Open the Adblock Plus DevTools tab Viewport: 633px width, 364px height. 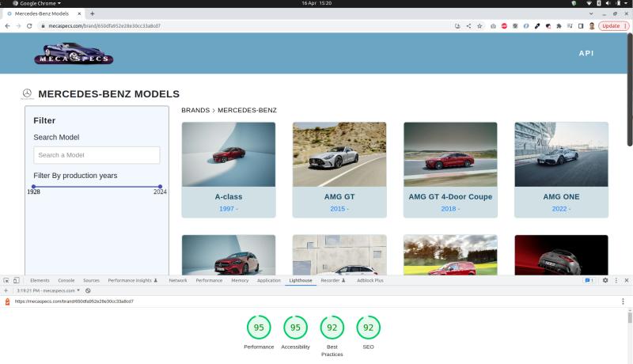coord(370,280)
